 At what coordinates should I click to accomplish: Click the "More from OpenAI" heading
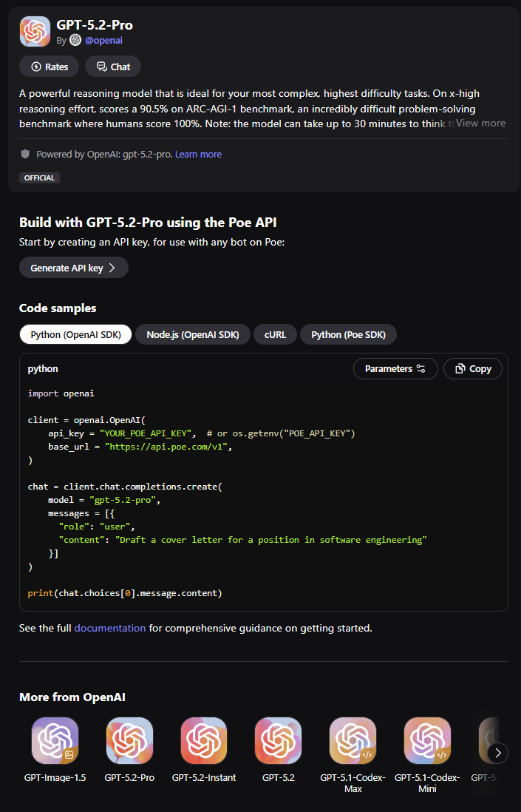(x=72, y=697)
